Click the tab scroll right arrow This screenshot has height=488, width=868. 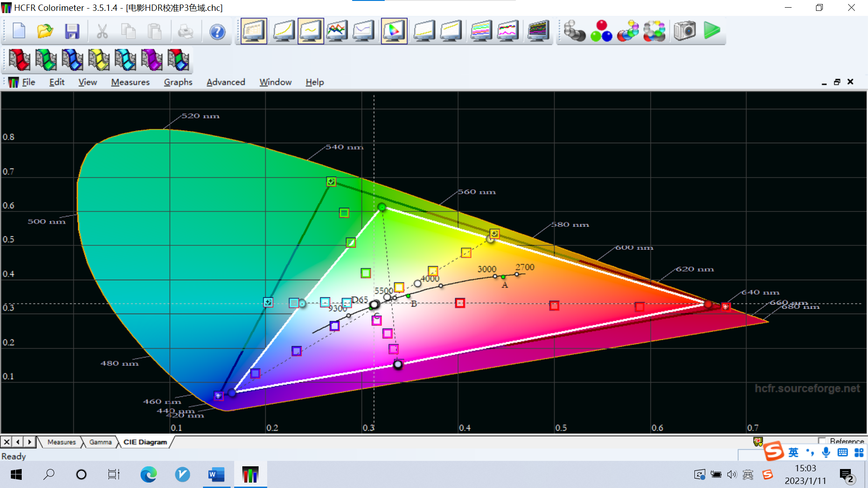pyautogui.click(x=30, y=442)
